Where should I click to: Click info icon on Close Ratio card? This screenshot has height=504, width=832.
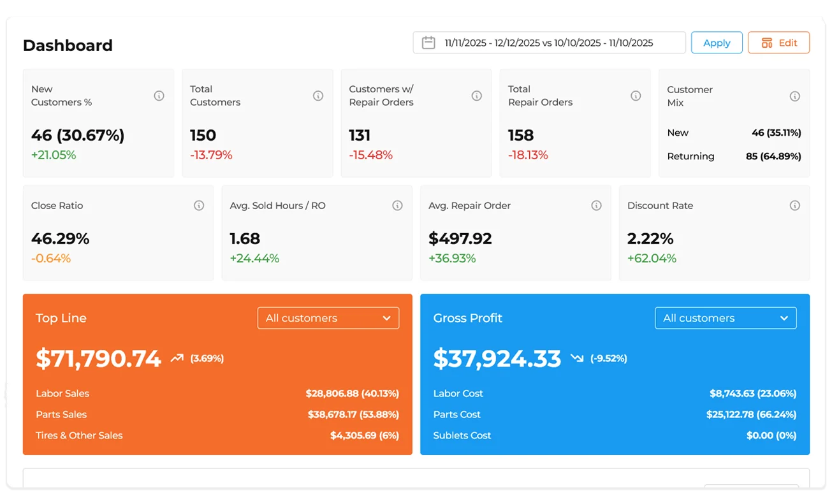pyautogui.click(x=199, y=206)
